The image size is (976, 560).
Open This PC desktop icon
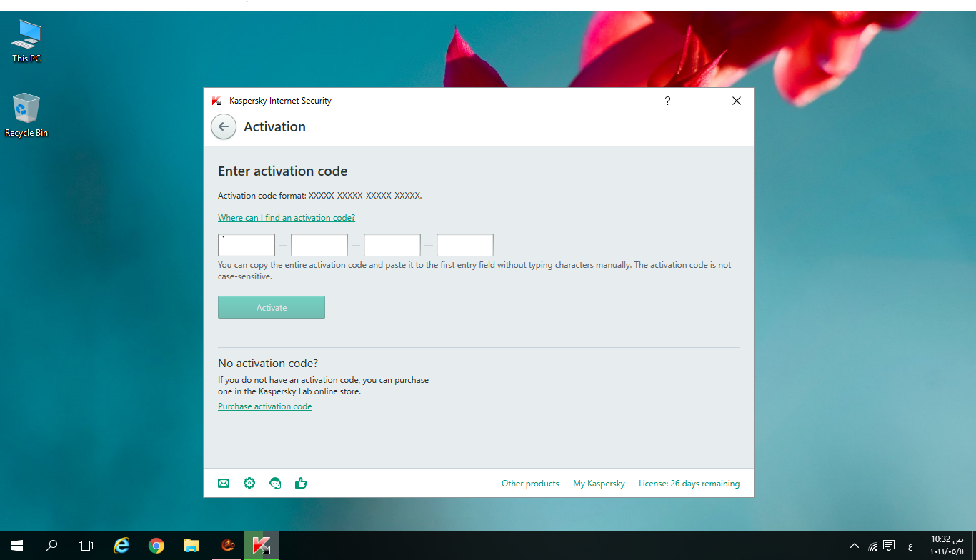(26, 41)
